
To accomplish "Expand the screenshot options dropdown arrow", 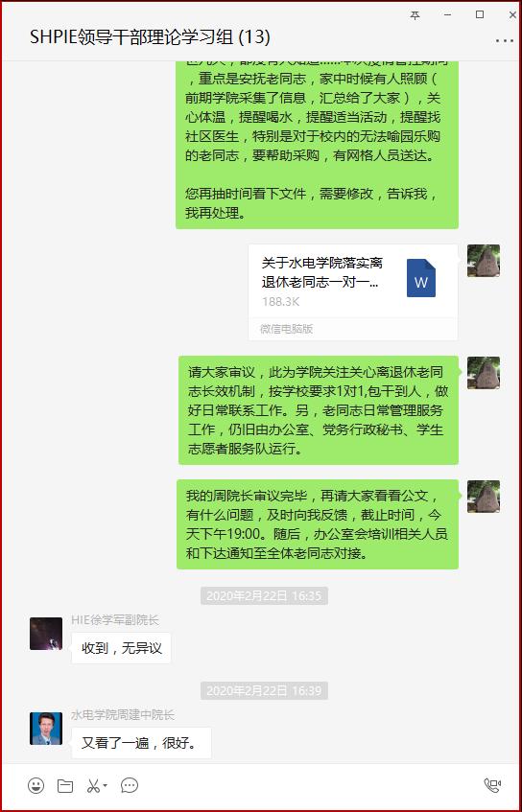I will (106, 785).
